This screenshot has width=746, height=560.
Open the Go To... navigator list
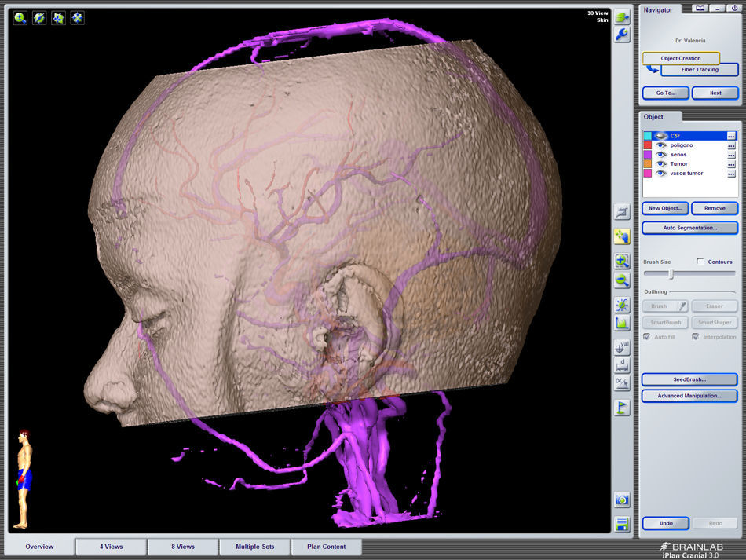[x=665, y=93]
